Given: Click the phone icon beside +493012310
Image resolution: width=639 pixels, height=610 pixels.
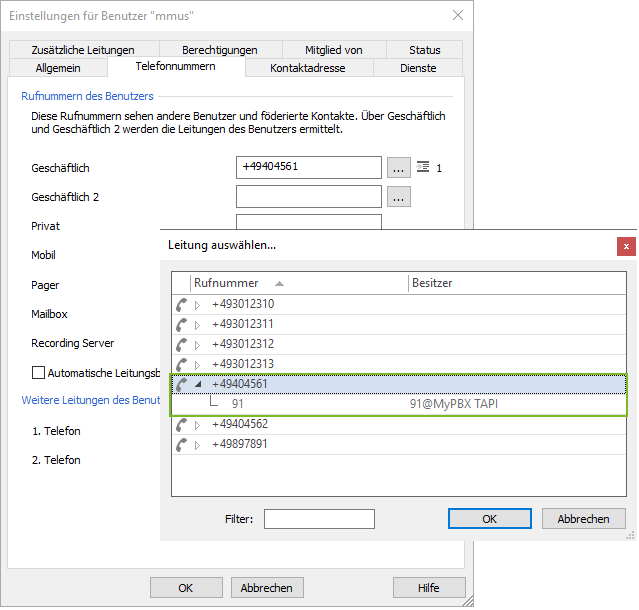Looking at the screenshot, I should (181, 304).
